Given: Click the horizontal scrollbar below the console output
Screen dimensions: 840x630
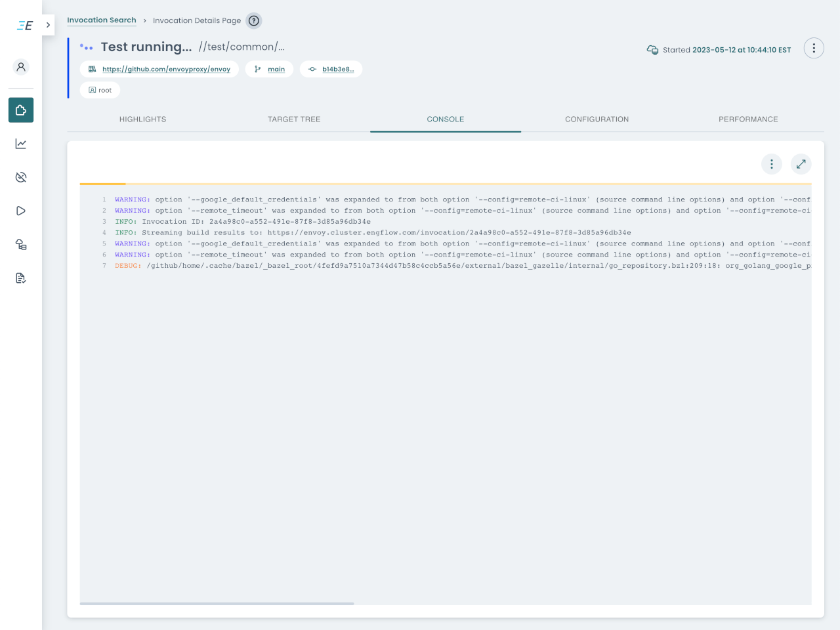Looking at the screenshot, I should (217, 602).
